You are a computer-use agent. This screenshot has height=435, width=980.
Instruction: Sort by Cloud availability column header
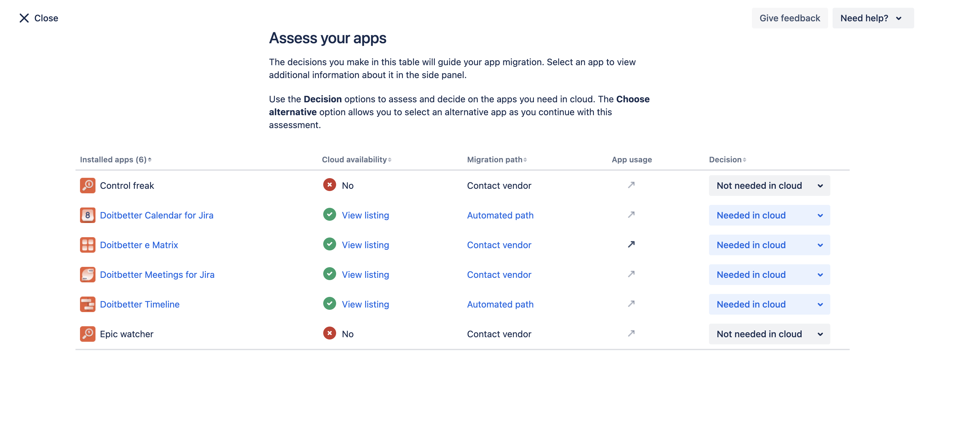356,159
